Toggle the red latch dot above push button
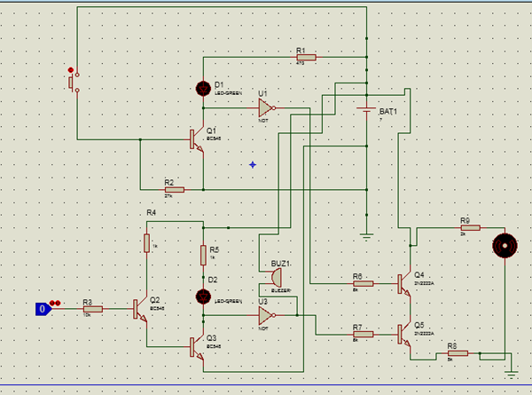Image resolution: width=532 pixels, height=395 pixels. (x=71, y=70)
